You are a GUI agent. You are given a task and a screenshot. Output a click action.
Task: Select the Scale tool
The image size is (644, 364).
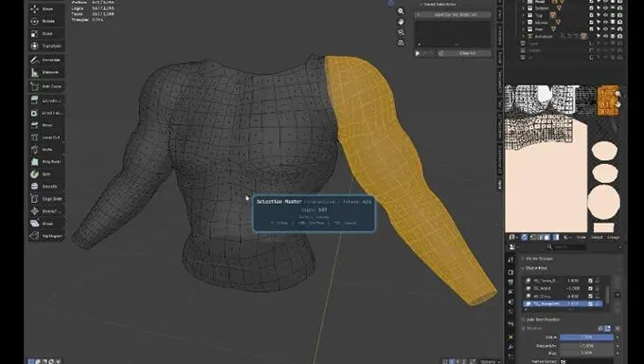tap(46, 34)
